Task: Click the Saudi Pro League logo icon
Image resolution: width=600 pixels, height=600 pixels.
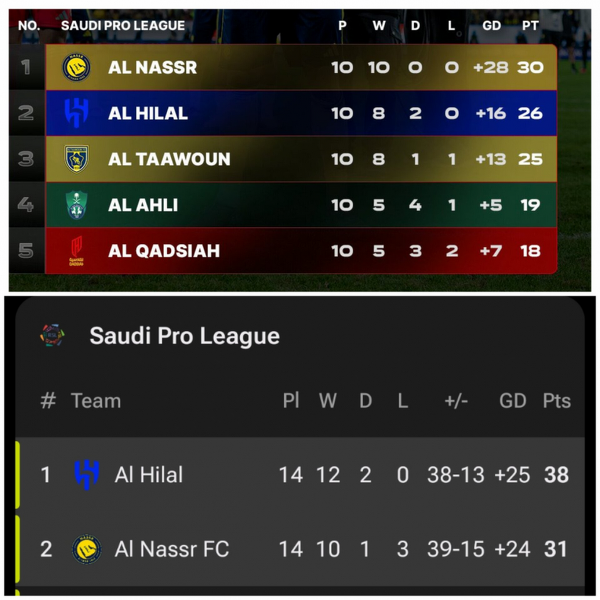Action: point(52,336)
